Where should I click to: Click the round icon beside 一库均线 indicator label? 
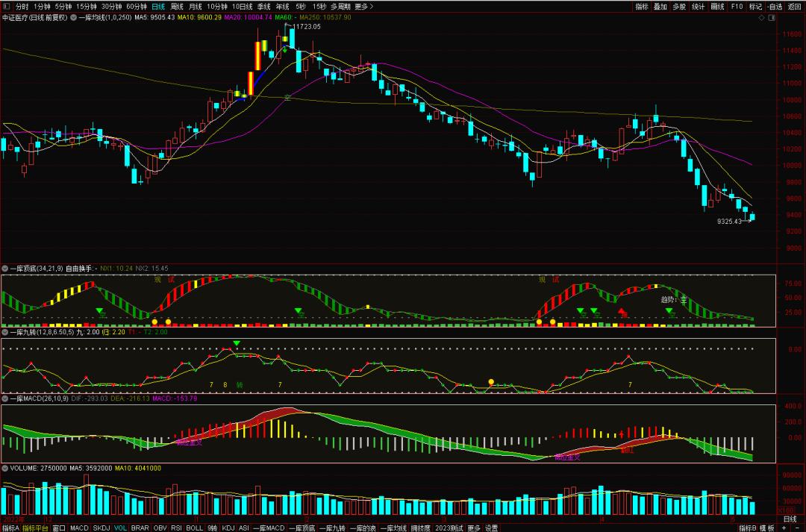click(x=74, y=17)
